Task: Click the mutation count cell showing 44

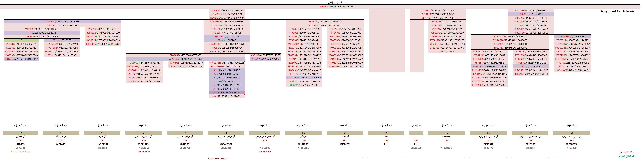Action: (x=102, y=133)
